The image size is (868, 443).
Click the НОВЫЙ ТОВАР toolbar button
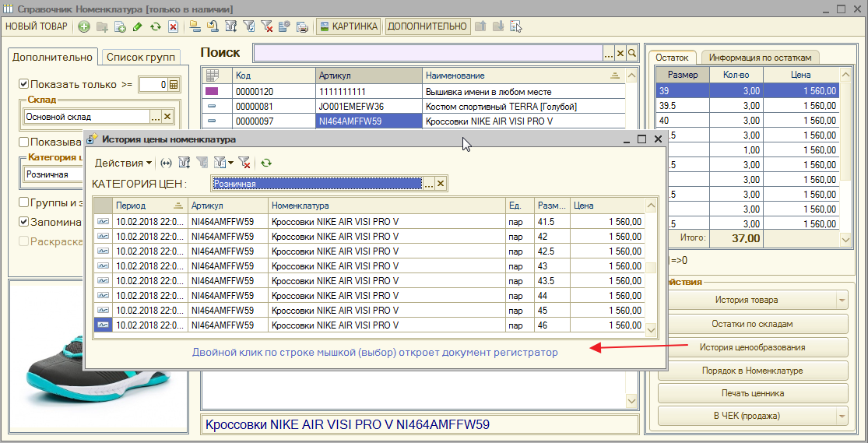(x=37, y=26)
